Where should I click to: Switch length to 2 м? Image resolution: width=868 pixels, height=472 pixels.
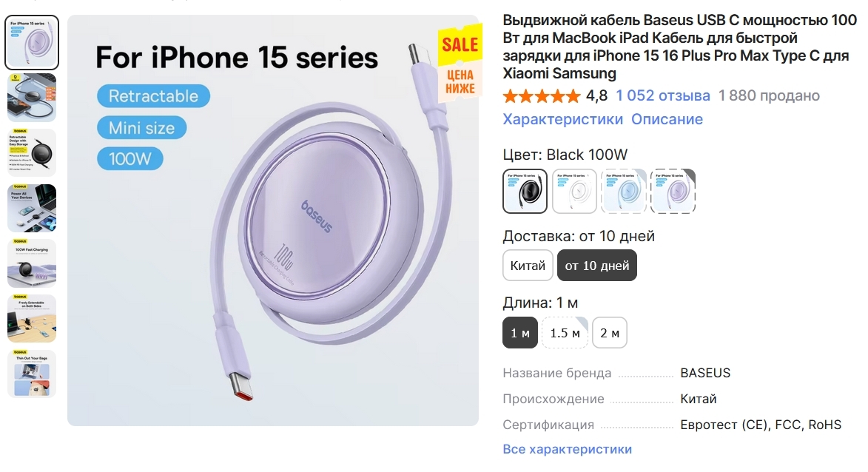[610, 333]
